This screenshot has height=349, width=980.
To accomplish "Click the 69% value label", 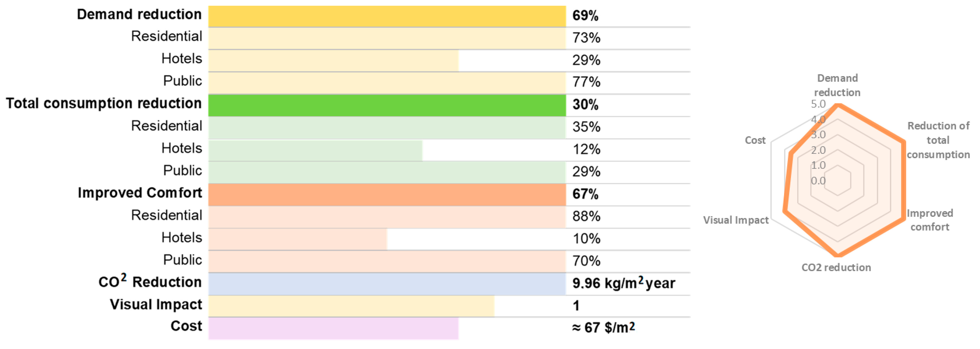I will [x=585, y=16].
